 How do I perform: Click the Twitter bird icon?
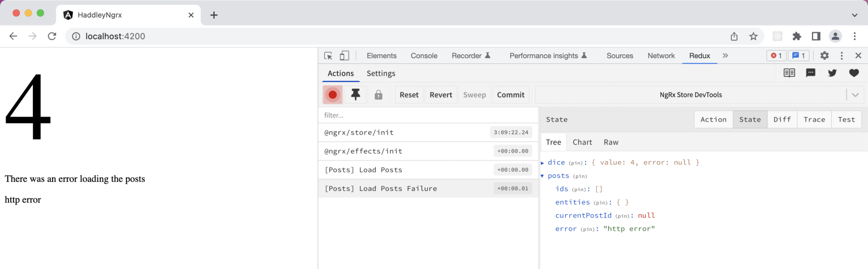(x=832, y=73)
